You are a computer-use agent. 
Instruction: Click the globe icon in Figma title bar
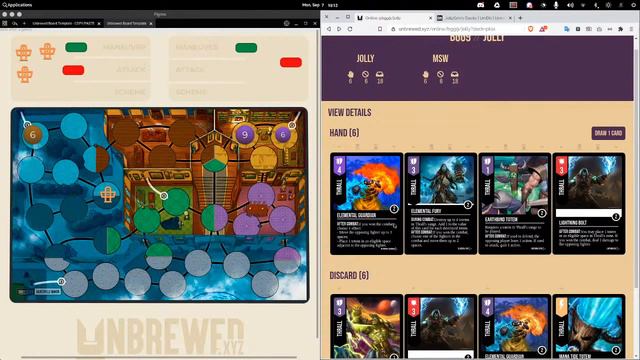[287, 23]
